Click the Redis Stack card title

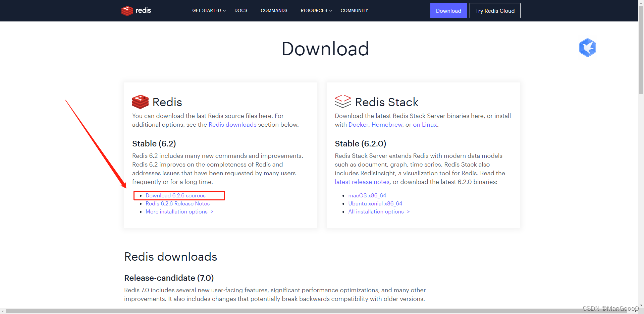(x=386, y=102)
